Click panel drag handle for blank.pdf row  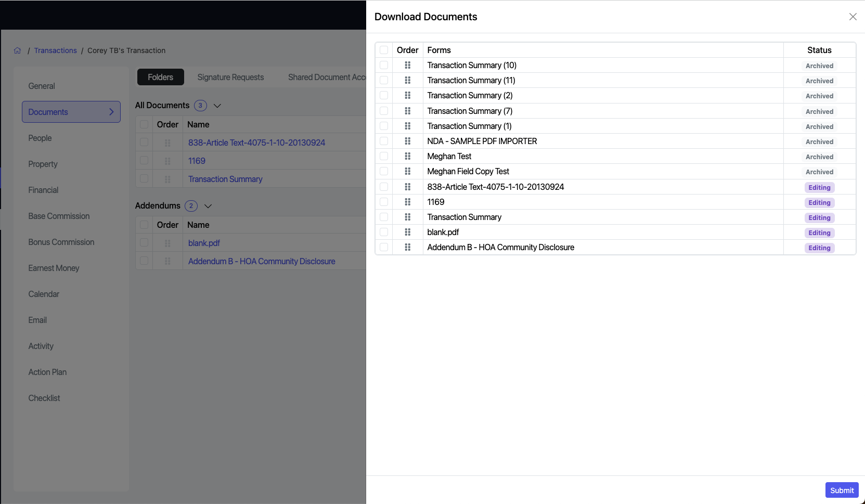(408, 232)
